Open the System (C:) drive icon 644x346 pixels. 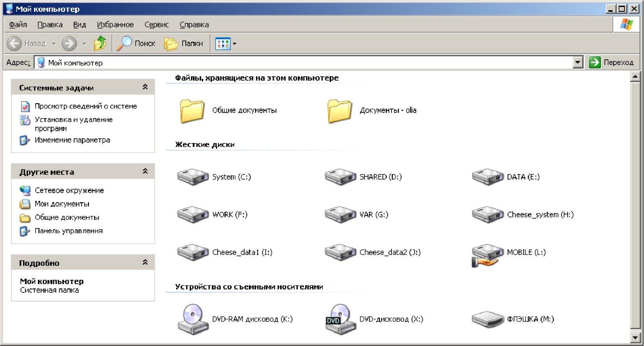(x=193, y=177)
